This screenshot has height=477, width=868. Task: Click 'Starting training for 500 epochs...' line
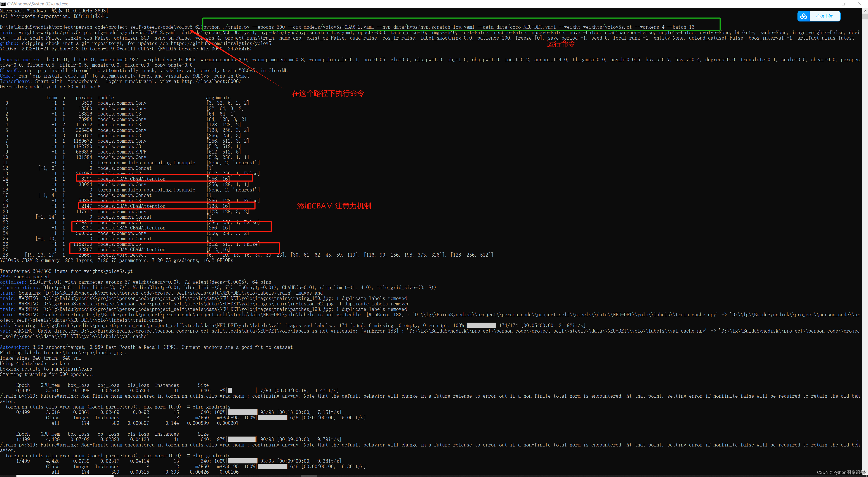point(47,375)
